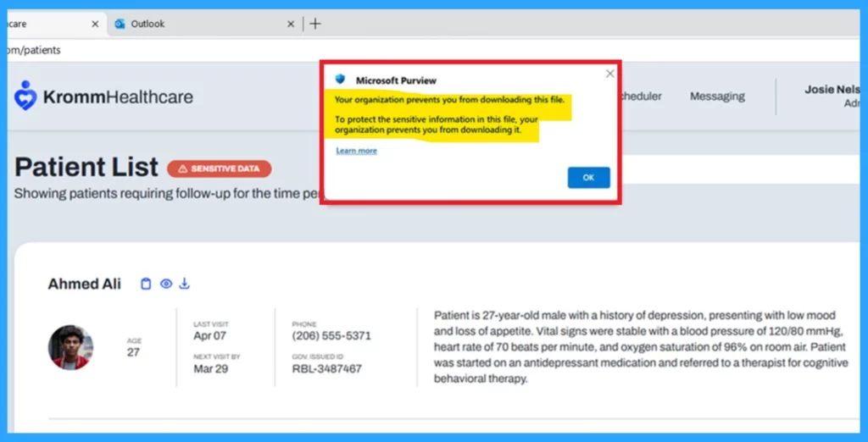Click the Outlook tab favicon
868x442 pixels.
click(x=120, y=24)
